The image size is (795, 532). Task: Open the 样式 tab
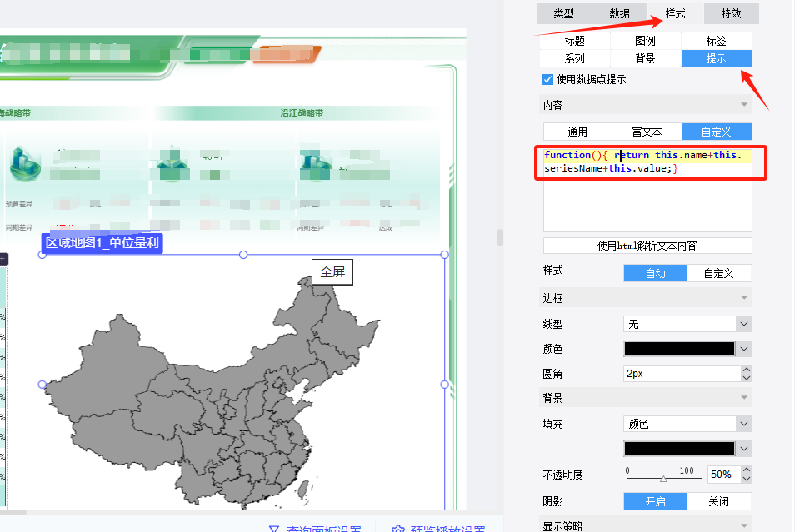click(675, 13)
